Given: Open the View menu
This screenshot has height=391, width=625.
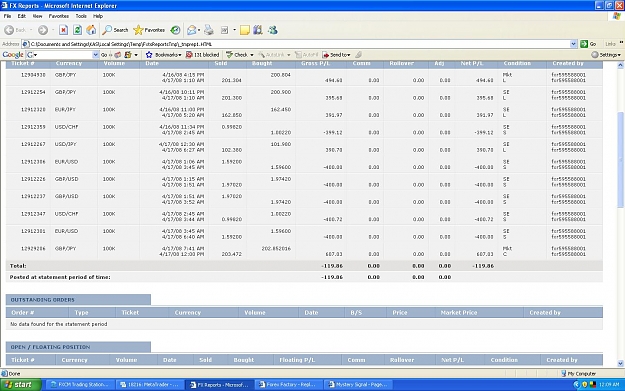Looking at the screenshot, I should point(37,16).
